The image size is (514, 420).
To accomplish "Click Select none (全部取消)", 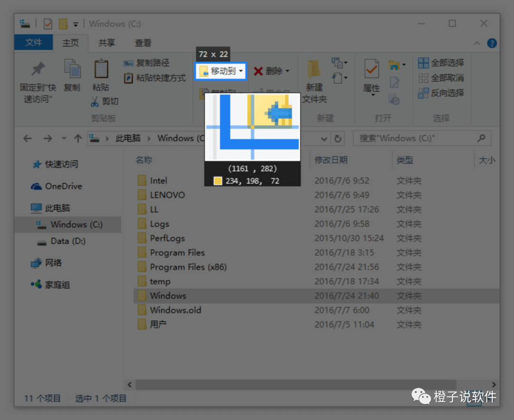I will tap(441, 78).
